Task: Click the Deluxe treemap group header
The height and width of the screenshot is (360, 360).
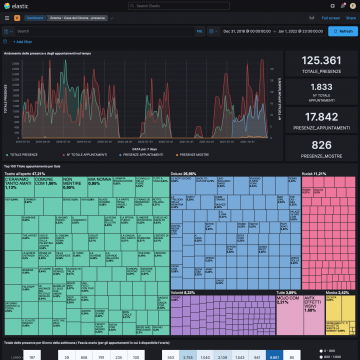Action: coord(183,174)
